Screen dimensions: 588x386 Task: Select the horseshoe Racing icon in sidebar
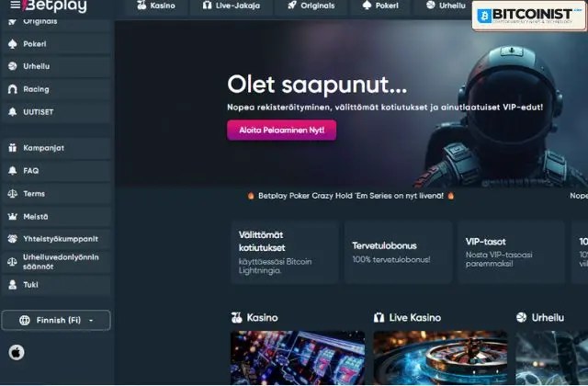click(12, 89)
